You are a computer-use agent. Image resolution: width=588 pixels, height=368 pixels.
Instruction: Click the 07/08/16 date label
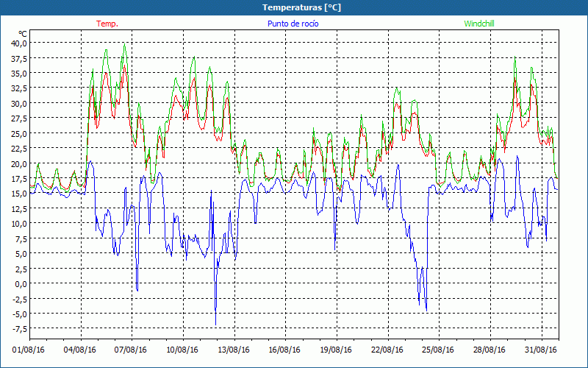tap(131, 350)
